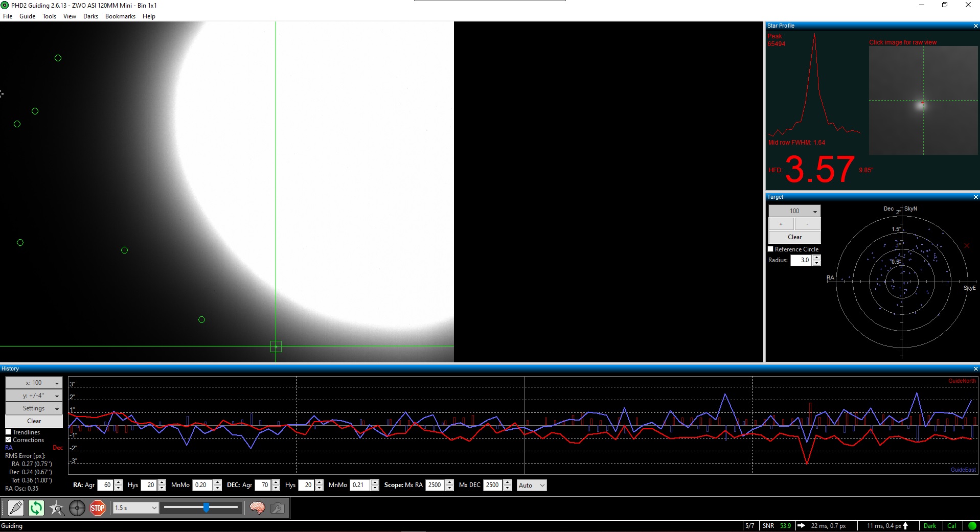Open the File menu
Viewport: 980px width, 532px height.
(x=8, y=16)
